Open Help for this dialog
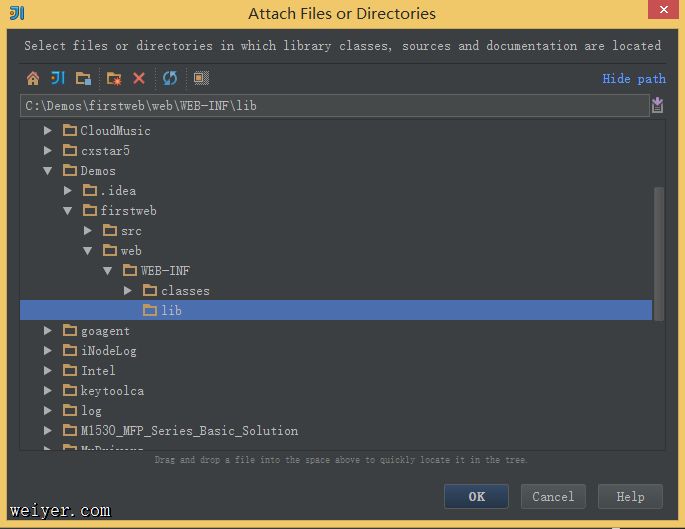Image resolution: width=685 pixels, height=529 pixels. pyautogui.click(x=630, y=496)
